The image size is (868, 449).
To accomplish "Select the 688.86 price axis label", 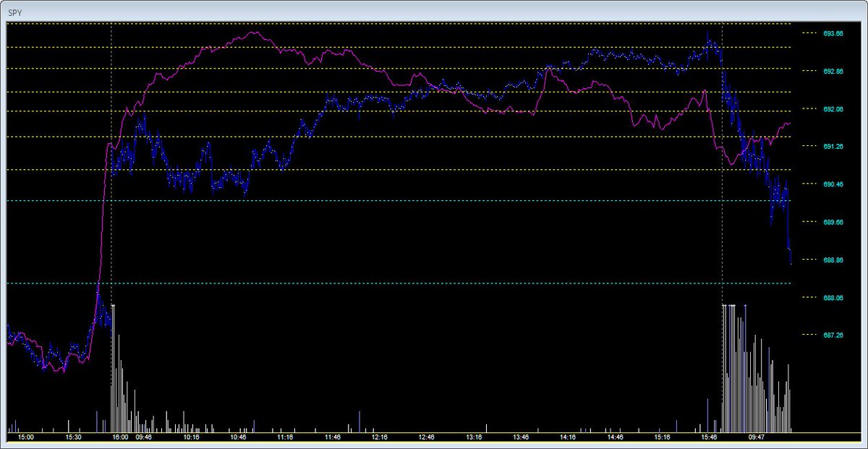I will 833,260.
